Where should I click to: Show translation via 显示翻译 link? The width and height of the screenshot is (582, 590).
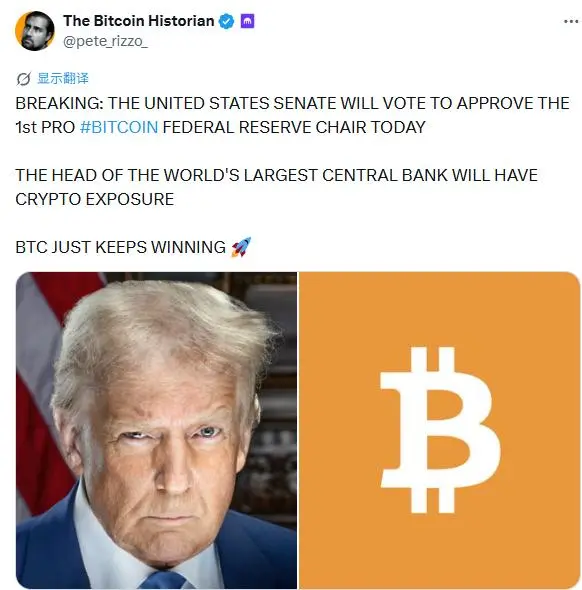tap(63, 78)
